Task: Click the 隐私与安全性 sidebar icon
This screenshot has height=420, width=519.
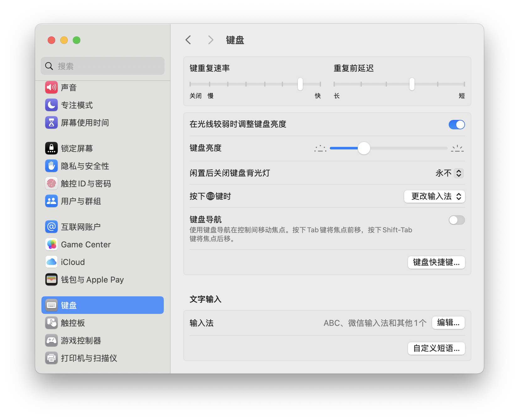Action: (51, 166)
